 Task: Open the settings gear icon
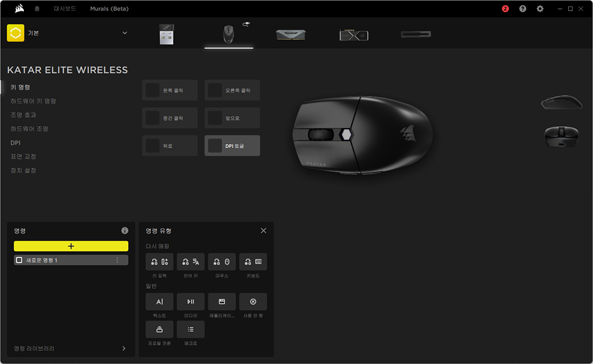[x=540, y=9]
